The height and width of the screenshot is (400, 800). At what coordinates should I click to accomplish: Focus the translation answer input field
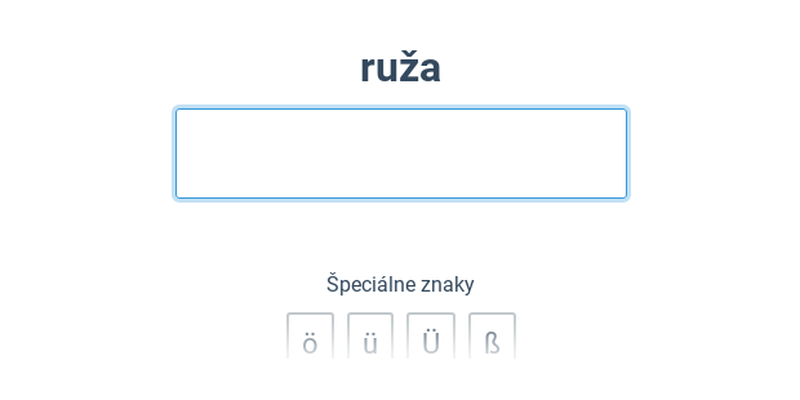401,153
